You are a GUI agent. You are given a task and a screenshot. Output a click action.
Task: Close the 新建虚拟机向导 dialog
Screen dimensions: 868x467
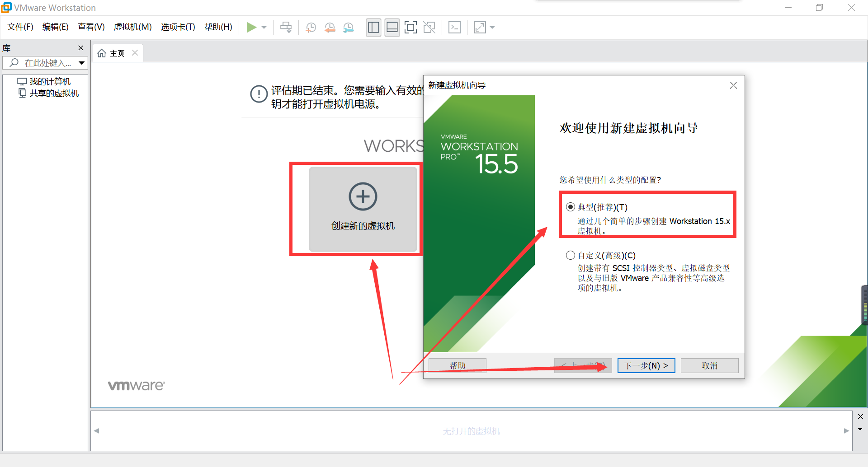pos(733,85)
